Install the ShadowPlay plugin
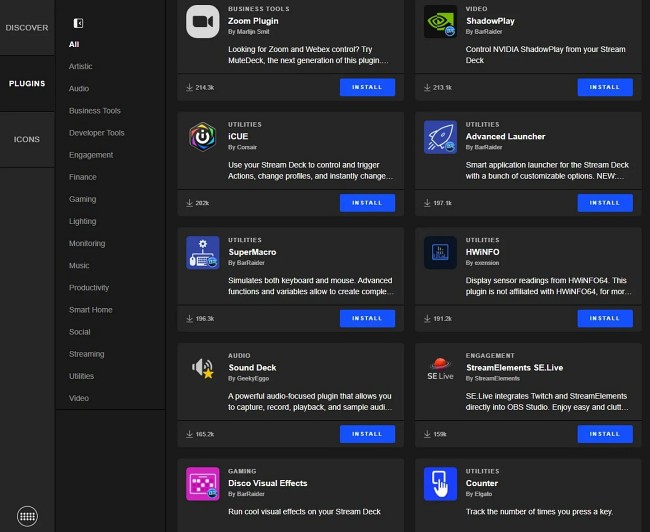Screen dimensions: 650x532 coord(605,87)
